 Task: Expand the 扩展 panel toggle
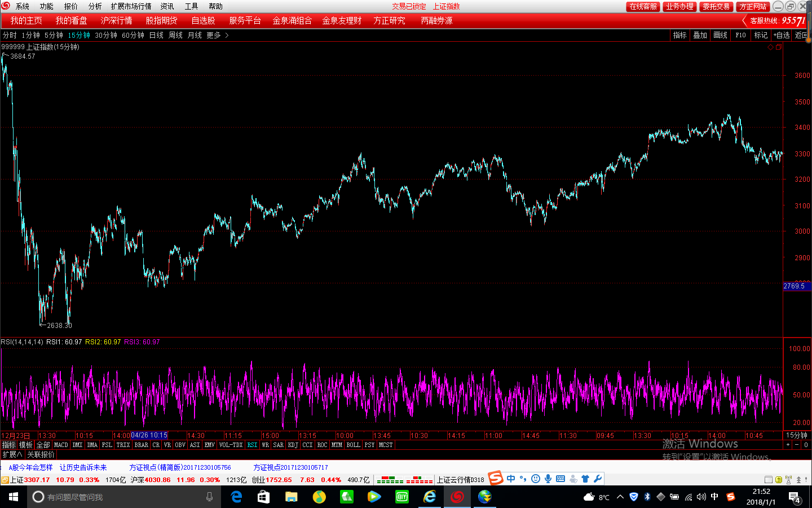click(x=12, y=454)
